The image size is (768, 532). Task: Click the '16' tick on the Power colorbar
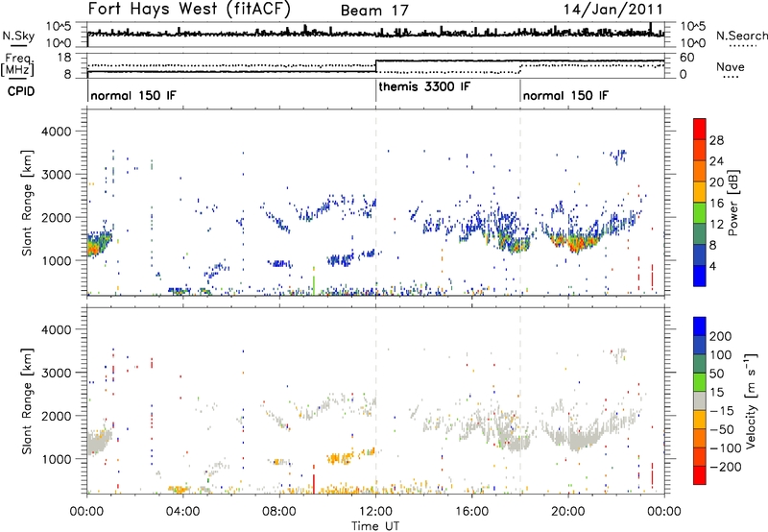(x=716, y=204)
